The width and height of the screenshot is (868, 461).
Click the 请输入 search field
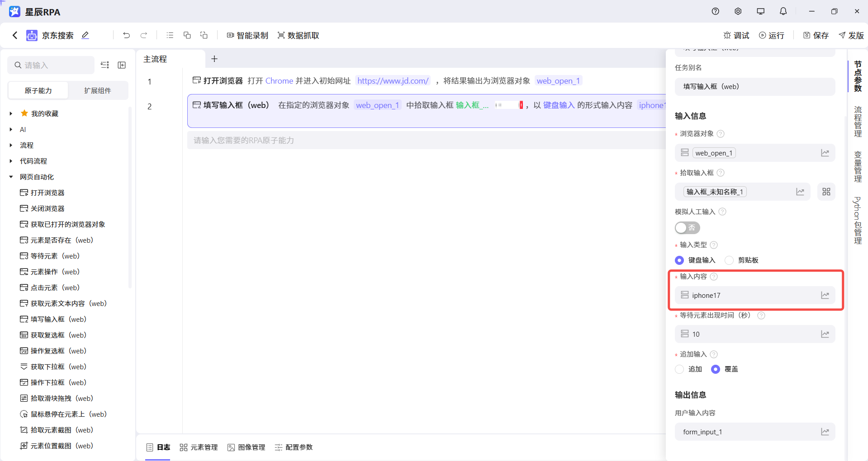50,65
